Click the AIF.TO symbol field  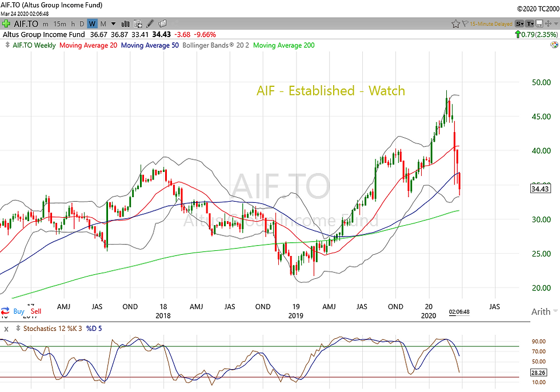[26, 24]
